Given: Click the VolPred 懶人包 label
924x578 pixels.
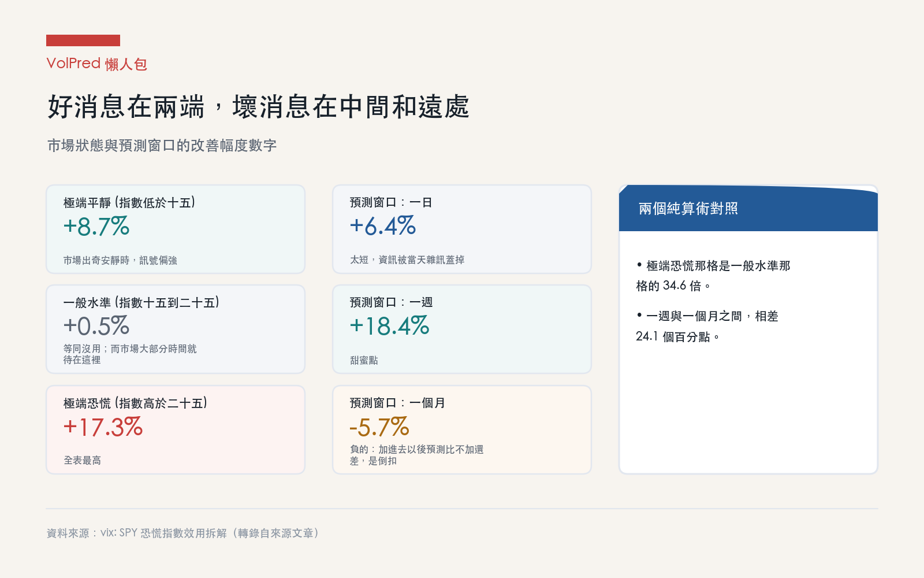Looking at the screenshot, I should point(96,64).
